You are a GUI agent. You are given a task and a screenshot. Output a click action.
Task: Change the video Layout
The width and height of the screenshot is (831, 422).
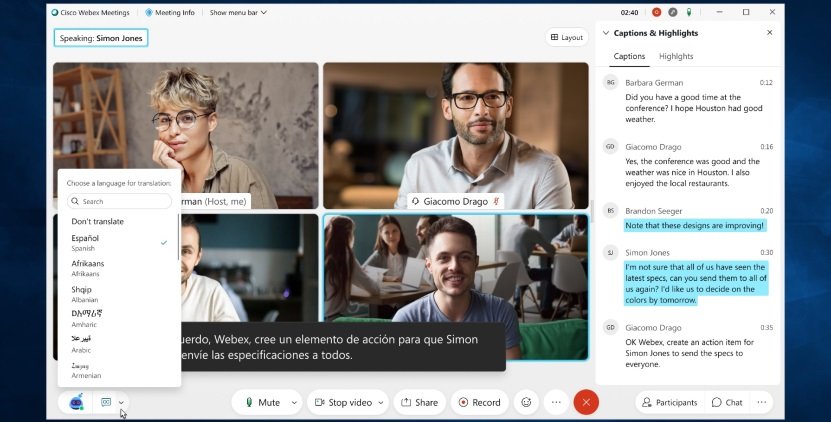coord(567,38)
